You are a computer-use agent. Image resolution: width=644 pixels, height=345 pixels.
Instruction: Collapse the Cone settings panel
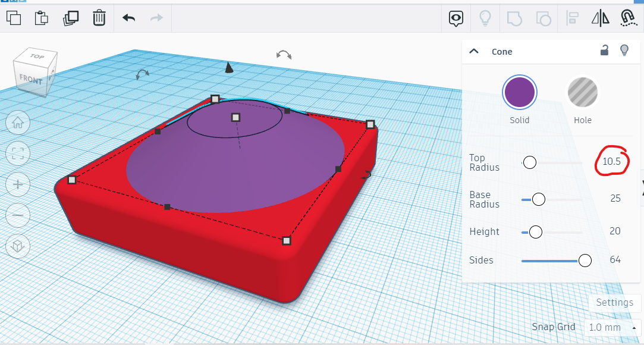coord(474,51)
